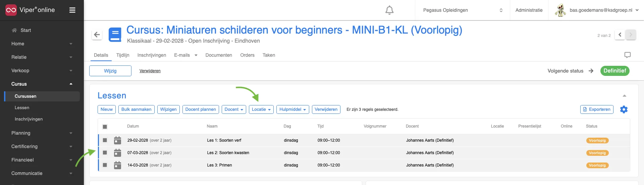Click the blue course book icon
644x185 pixels.
[x=115, y=35]
